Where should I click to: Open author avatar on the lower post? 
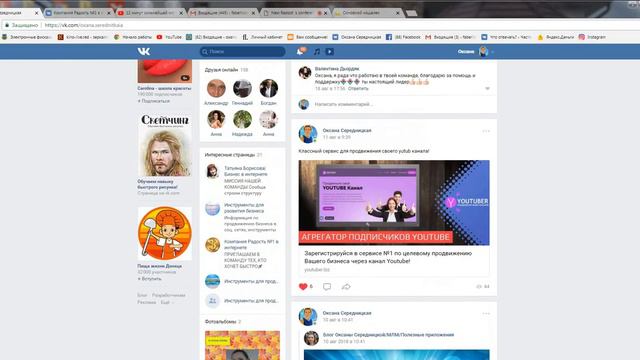(x=308, y=316)
